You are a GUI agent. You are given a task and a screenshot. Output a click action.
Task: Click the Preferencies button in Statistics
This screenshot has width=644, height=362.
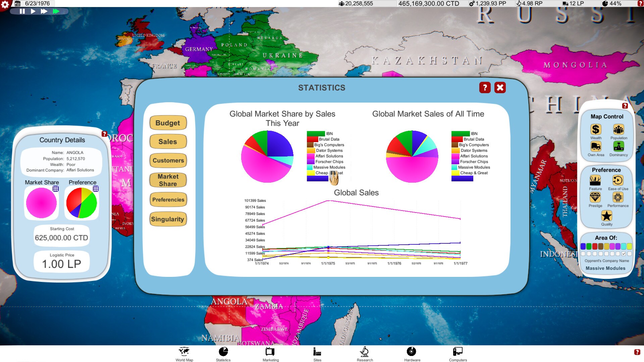168,199
